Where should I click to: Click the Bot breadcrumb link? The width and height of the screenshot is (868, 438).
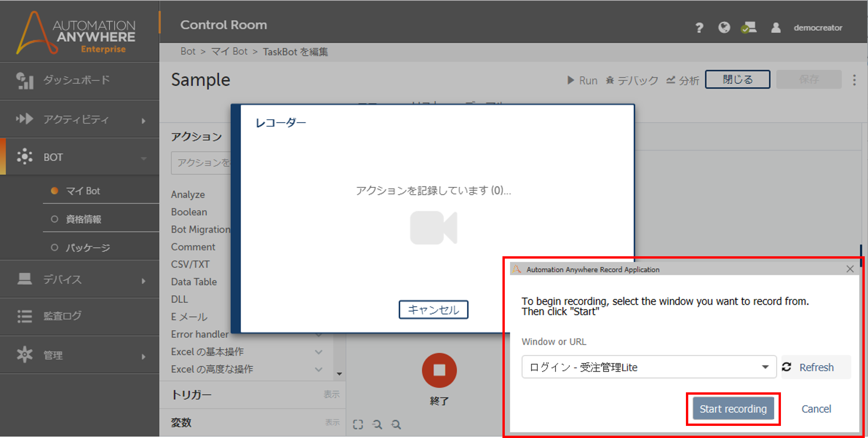[188, 52]
